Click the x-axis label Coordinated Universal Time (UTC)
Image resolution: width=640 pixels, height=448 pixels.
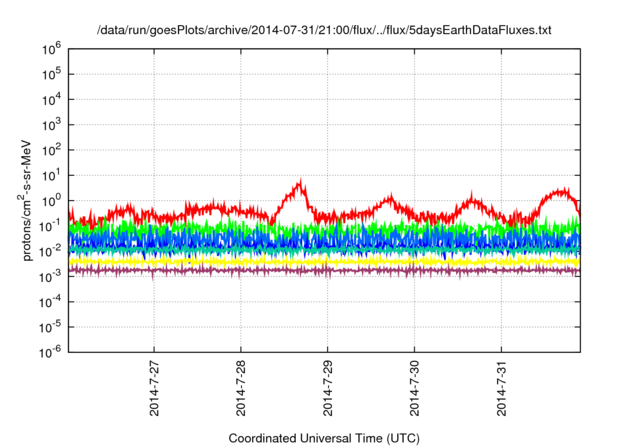tap(324, 438)
